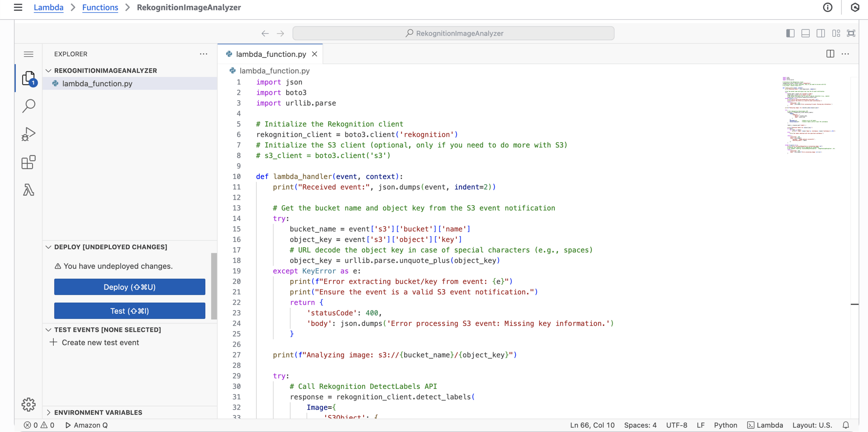
Task: Open the notifications bell in status bar
Action: coord(846,425)
